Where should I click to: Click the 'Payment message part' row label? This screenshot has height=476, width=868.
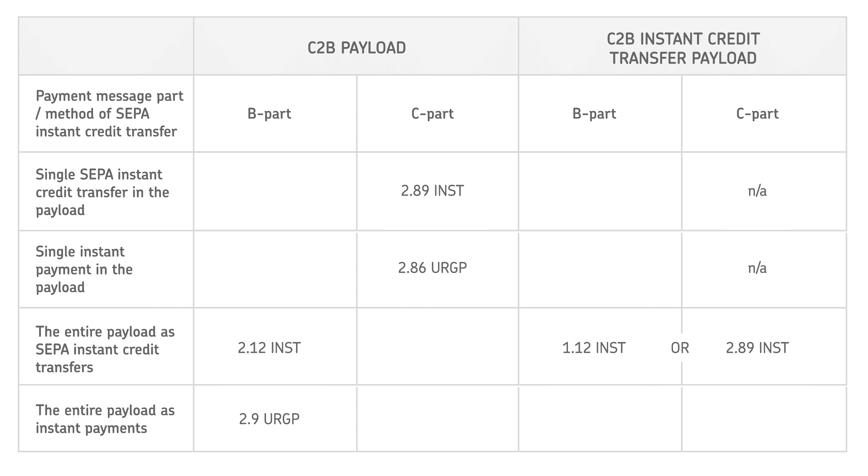click(109, 114)
